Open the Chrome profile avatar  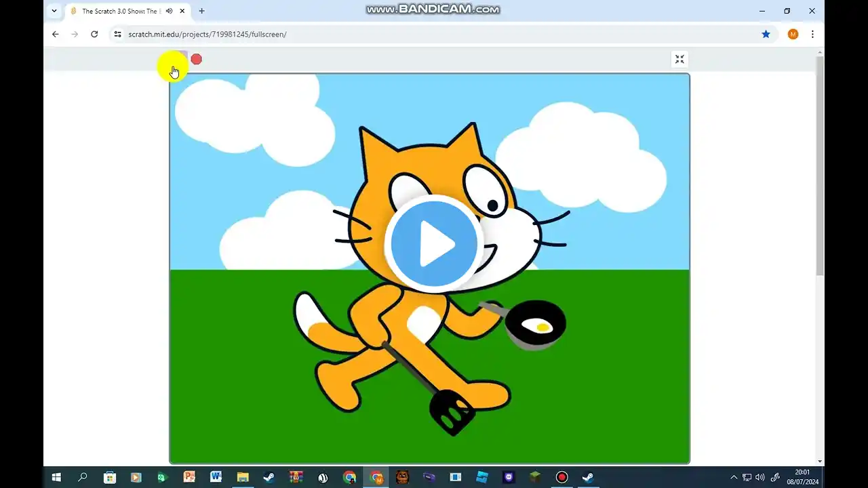[x=793, y=34]
